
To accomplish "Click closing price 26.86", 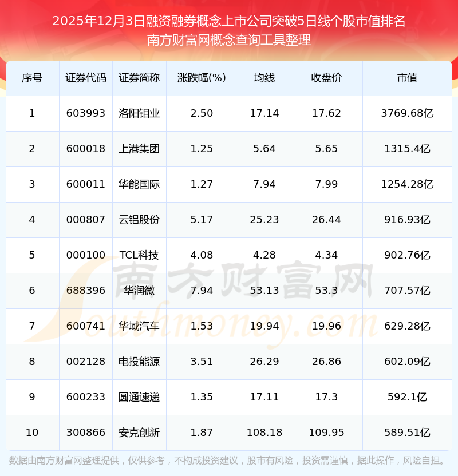I will (x=326, y=362).
